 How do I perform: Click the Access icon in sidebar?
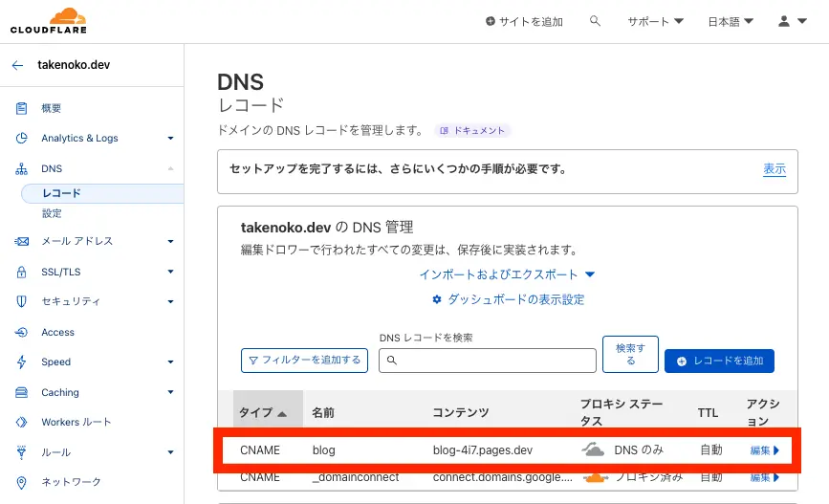[x=21, y=332]
